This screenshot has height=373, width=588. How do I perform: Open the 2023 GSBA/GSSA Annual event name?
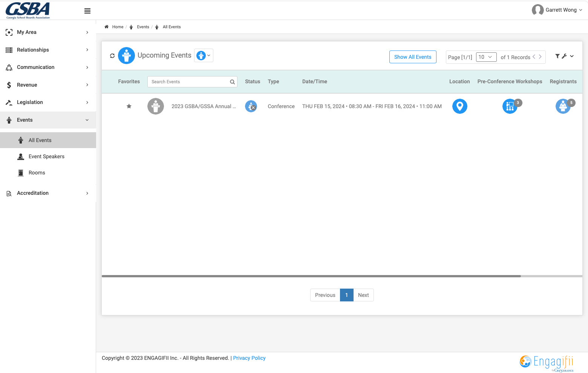(x=204, y=106)
